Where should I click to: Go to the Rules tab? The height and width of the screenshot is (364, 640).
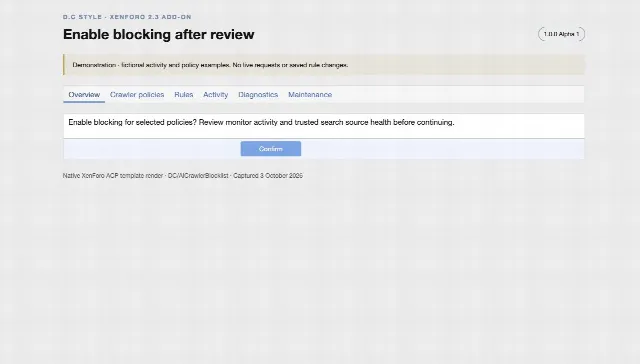coord(184,95)
